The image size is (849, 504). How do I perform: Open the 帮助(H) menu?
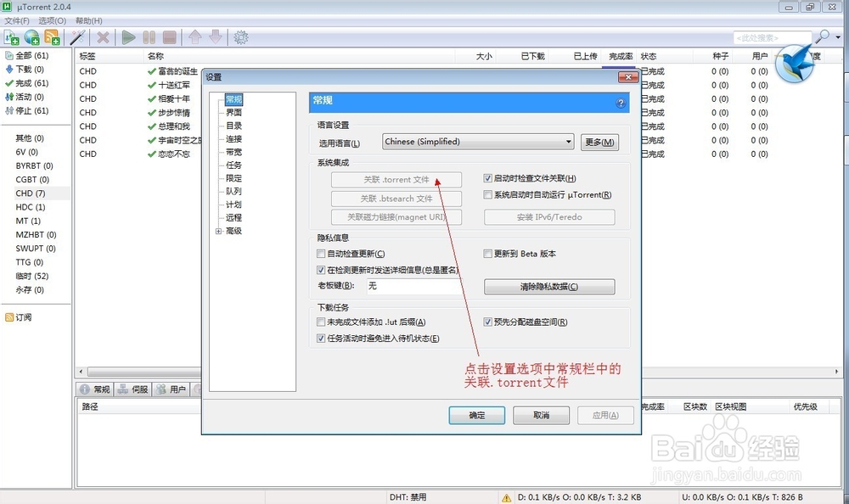tap(89, 20)
